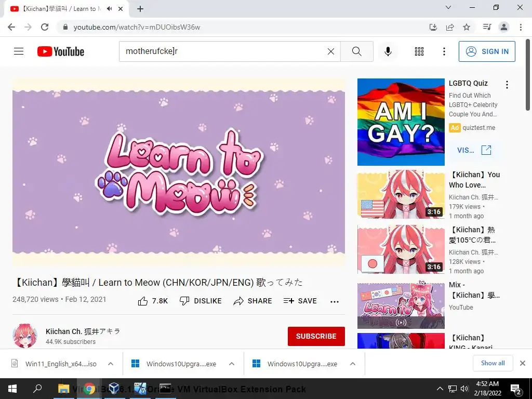This screenshot has height=399, width=532.
Task: Open the Windows Start menu
Action: pos(12,389)
